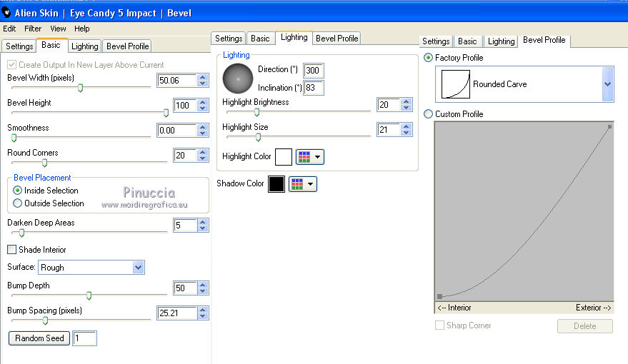Click the Rounded Carve profile thumbnail
628x364 pixels.
[x=455, y=84]
